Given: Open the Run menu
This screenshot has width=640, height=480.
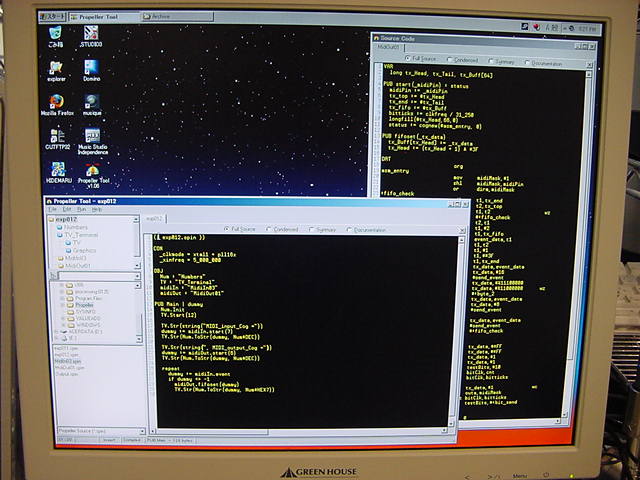Looking at the screenshot, I should click(81, 209).
